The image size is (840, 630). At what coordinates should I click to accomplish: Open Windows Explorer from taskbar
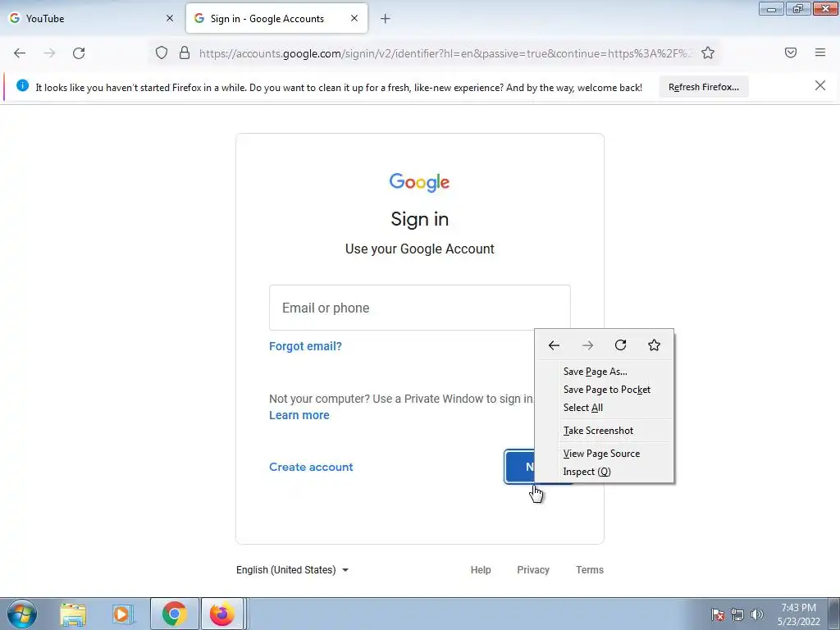(x=73, y=614)
